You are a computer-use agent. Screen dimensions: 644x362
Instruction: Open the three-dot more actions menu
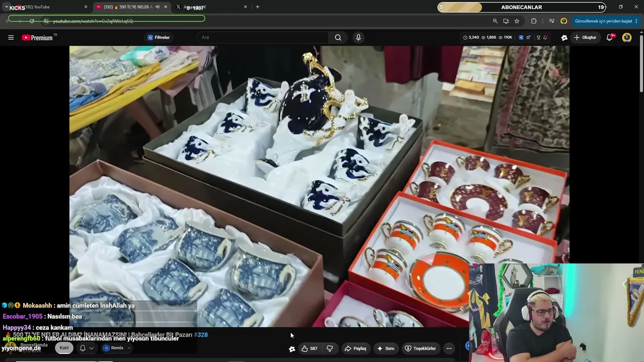tap(449, 348)
